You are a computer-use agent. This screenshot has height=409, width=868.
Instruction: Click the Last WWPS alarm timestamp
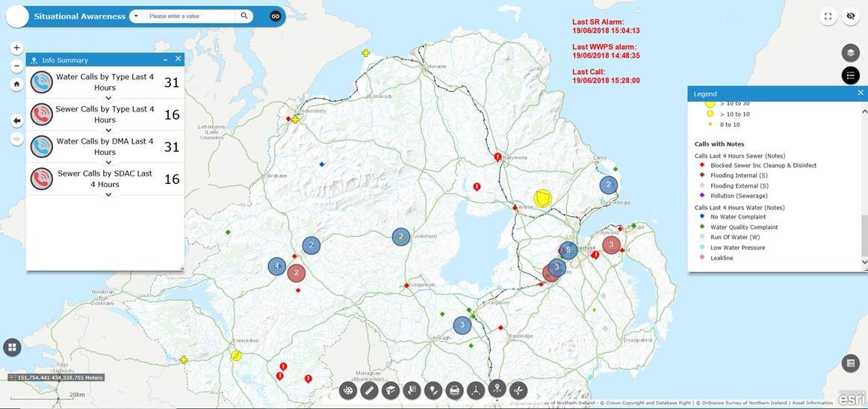click(606, 56)
